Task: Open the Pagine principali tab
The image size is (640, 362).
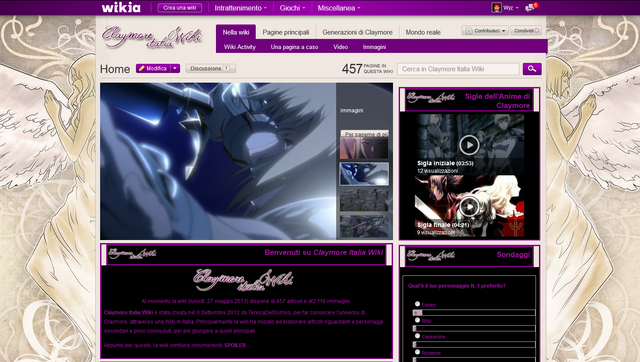Action: tap(286, 32)
